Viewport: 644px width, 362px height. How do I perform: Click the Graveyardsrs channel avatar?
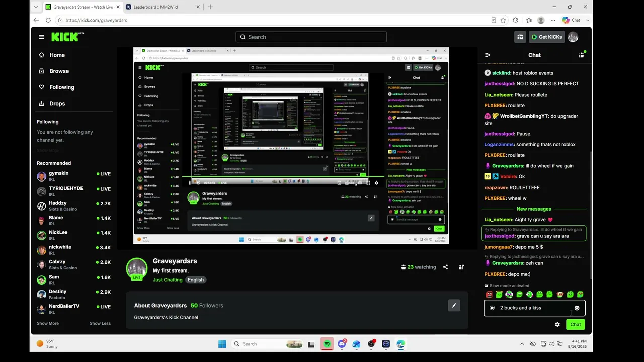point(136,268)
